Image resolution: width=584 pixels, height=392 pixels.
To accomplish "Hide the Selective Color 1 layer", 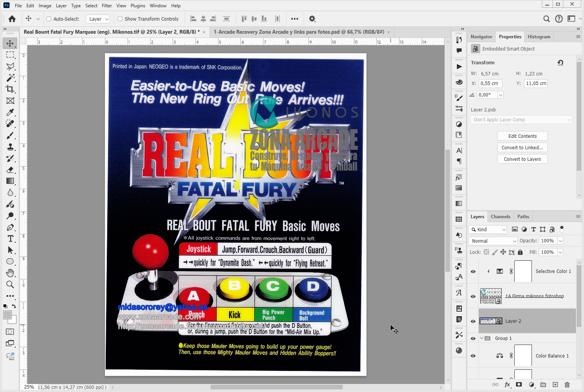I will (473, 271).
